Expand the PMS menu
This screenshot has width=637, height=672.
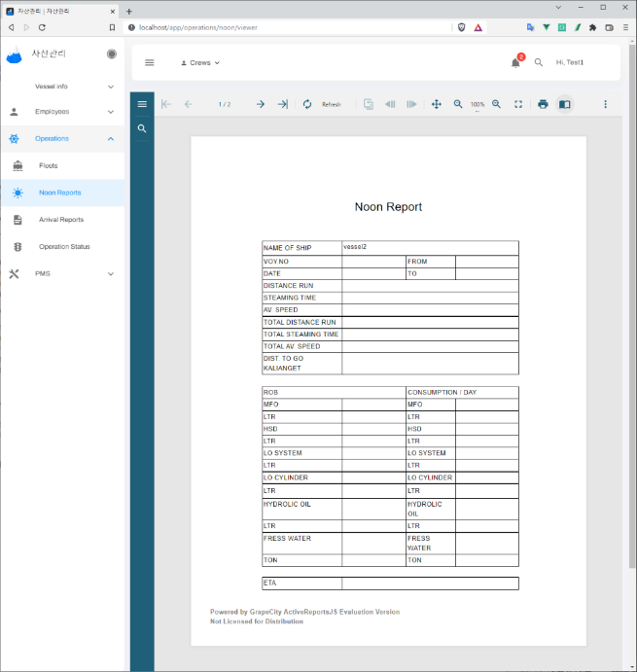pos(62,274)
